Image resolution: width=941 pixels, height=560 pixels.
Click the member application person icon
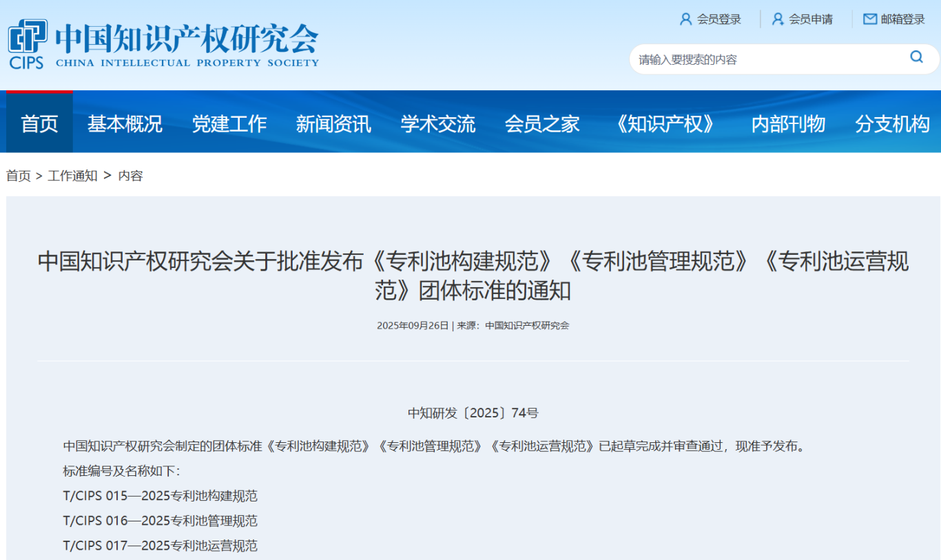coord(778,19)
